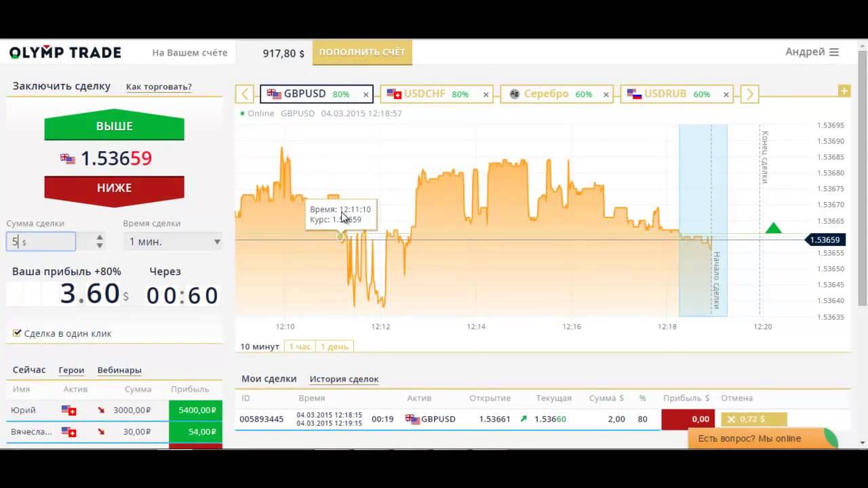Click the green trend arrow in deal row
This screenshot has height=488, width=868.
[523, 419]
